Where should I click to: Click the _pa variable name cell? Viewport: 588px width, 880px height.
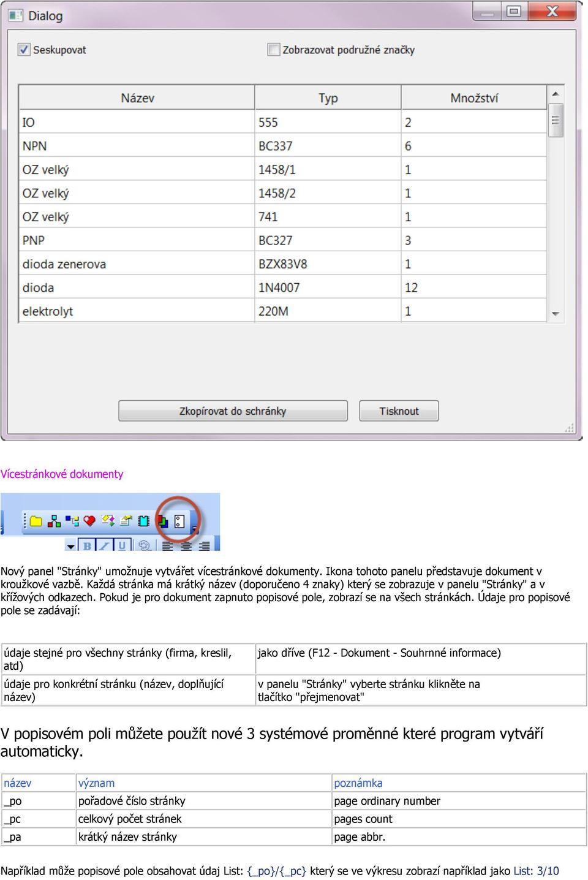pos(39,836)
